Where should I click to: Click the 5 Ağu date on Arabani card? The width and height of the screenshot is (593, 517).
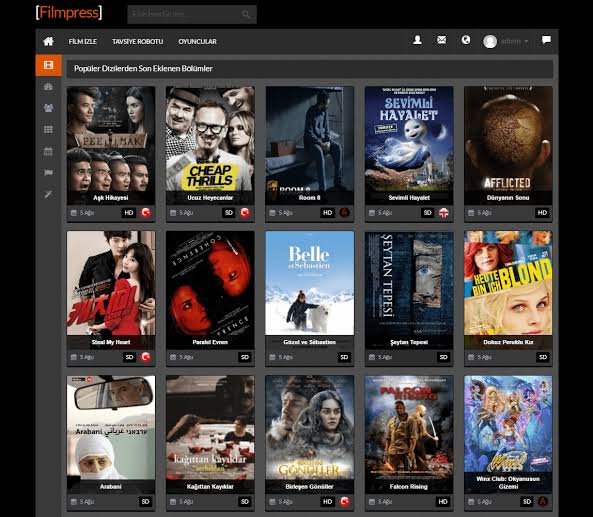click(x=87, y=502)
